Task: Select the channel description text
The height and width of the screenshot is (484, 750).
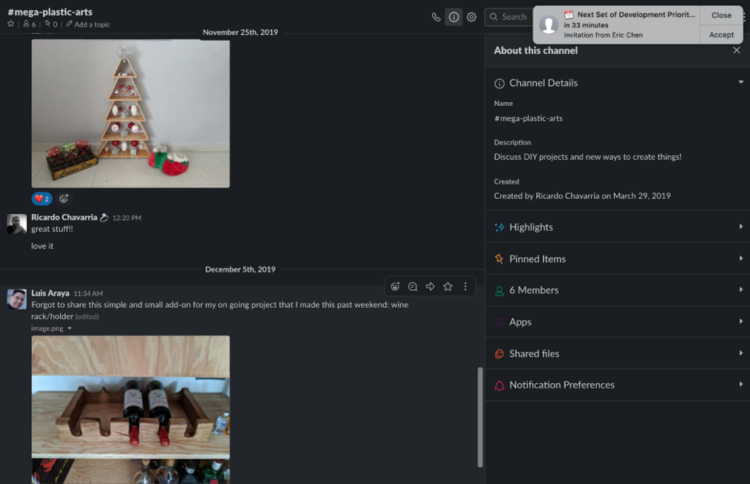Action: click(x=587, y=157)
